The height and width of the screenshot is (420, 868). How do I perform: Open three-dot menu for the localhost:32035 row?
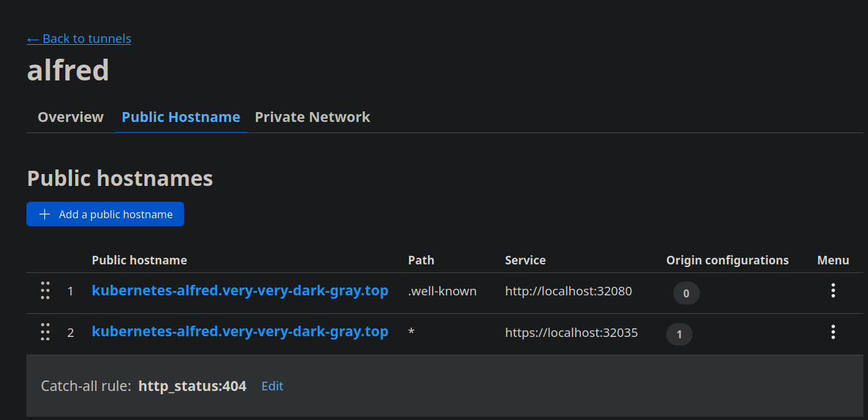pos(833,332)
